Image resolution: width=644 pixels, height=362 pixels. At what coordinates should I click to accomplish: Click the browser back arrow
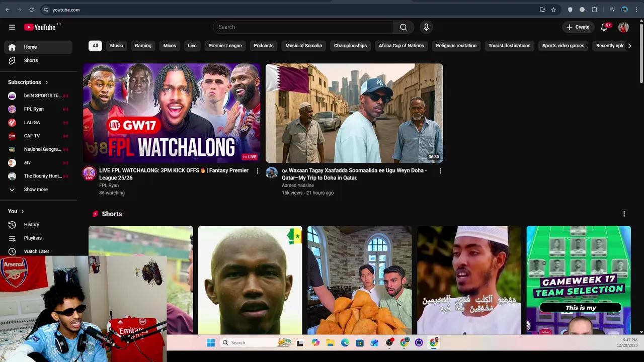[x=8, y=10]
